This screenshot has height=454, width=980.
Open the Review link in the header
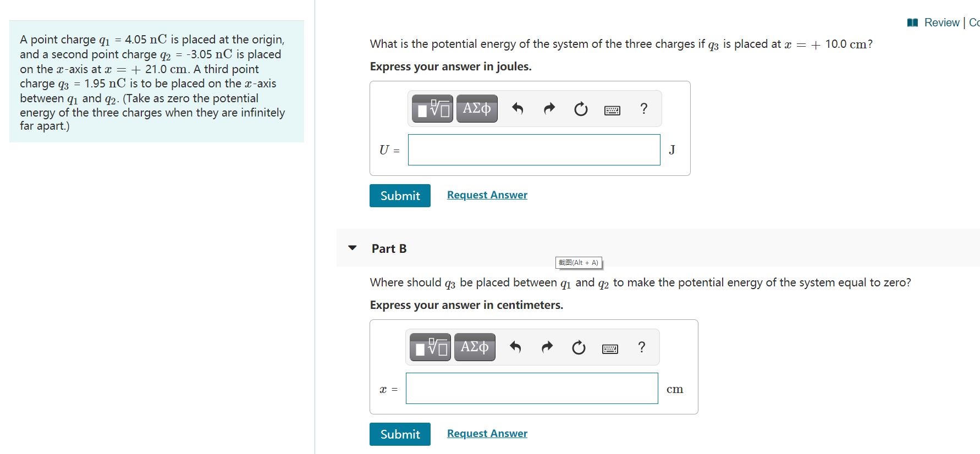click(x=943, y=23)
